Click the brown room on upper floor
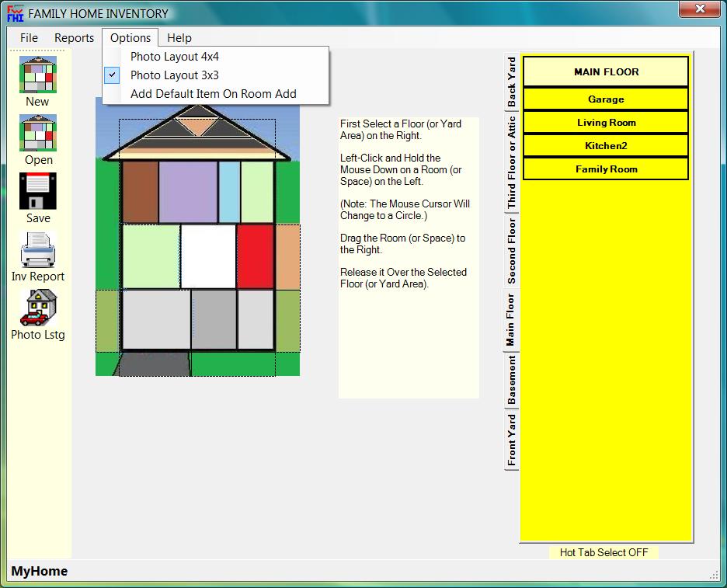The width and height of the screenshot is (727, 588). (x=140, y=192)
